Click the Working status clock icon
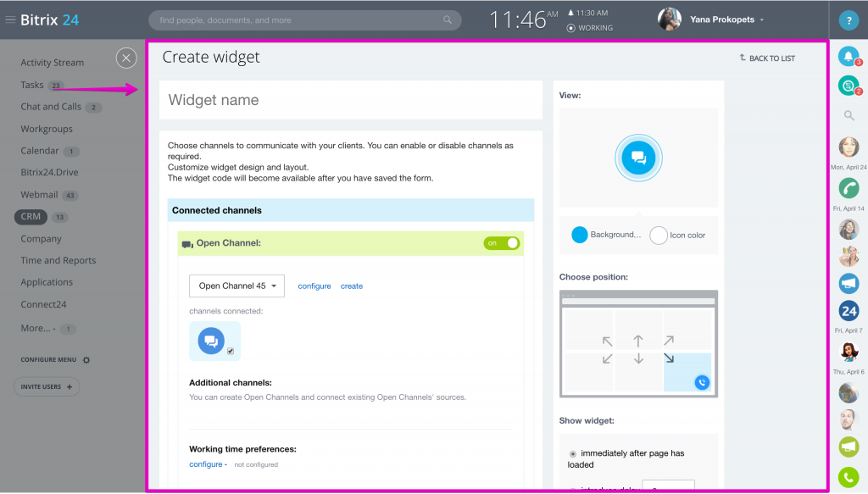Viewport: 868px width, 494px height. click(570, 28)
